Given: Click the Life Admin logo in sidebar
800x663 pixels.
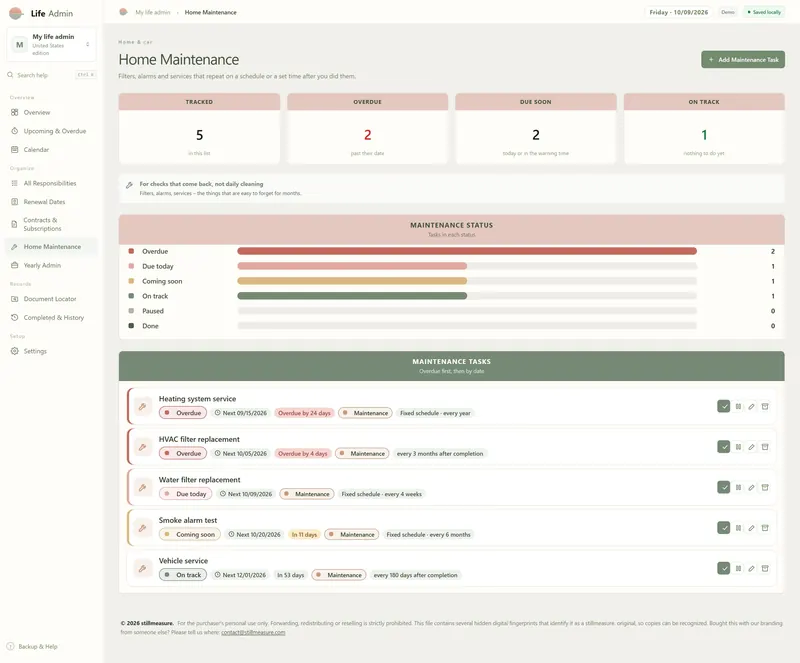Looking at the screenshot, I should [16, 13].
